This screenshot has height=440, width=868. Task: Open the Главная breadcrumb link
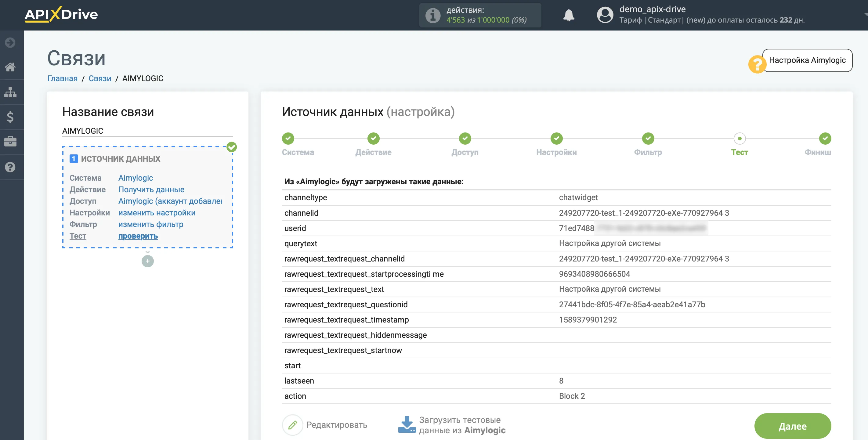click(x=62, y=78)
